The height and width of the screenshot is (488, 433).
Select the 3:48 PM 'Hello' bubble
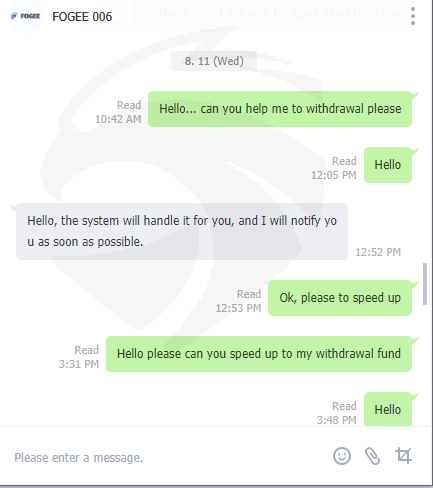pyautogui.click(x=388, y=409)
